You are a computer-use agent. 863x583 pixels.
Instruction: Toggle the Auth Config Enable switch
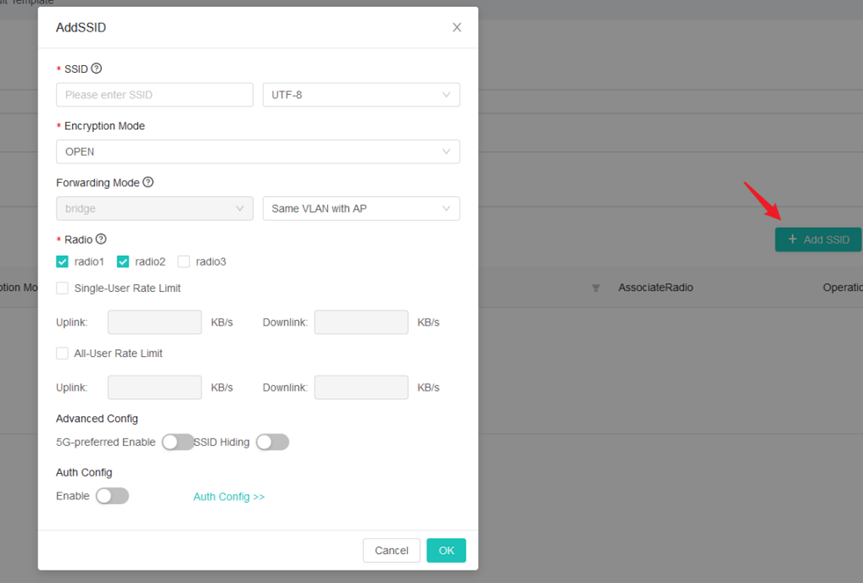tap(112, 496)
